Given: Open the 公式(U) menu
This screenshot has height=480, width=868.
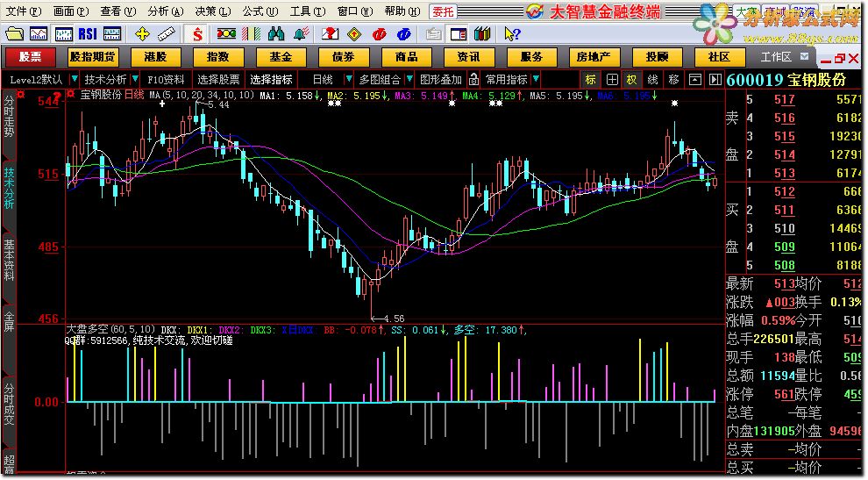Looking at the screenshot, I should 260,11.
